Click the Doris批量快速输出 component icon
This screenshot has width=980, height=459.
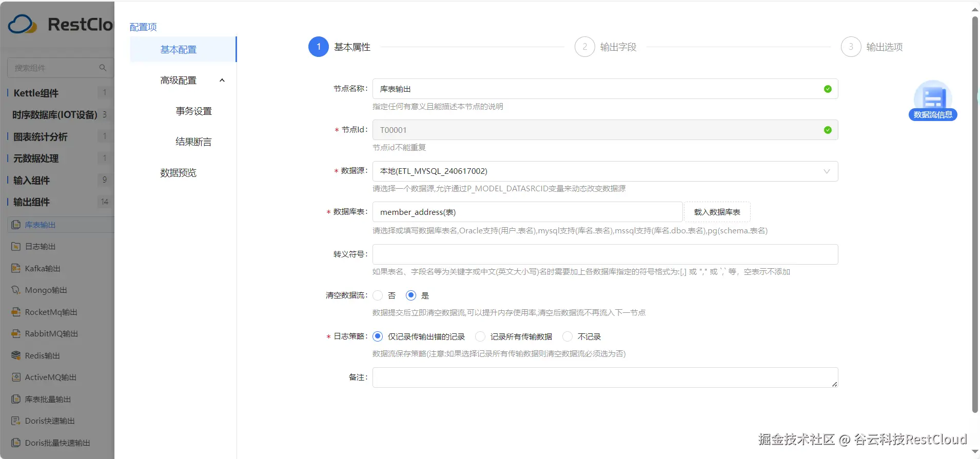pos(16,443)
